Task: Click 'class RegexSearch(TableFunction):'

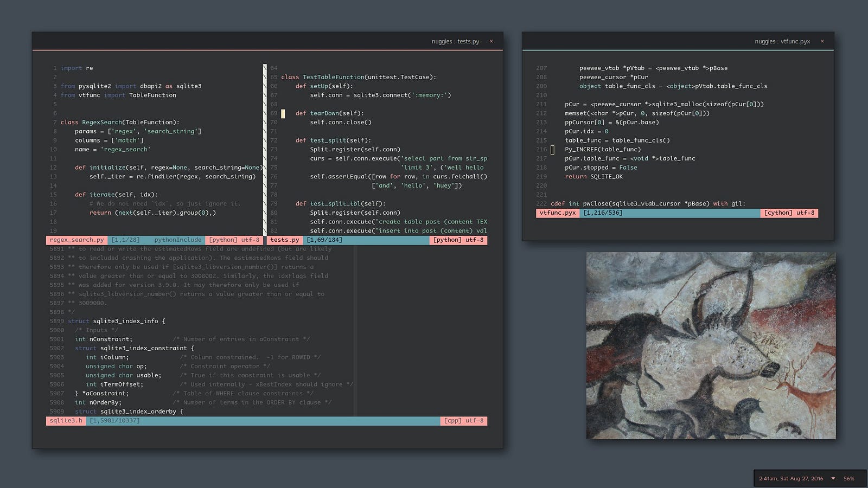Action: (120, 123)
